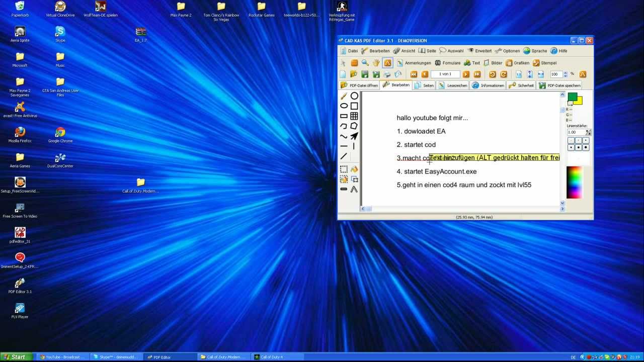This screenshot has width=644, height=362.
Task: Rotate the page clockwise
Action: 503,74
